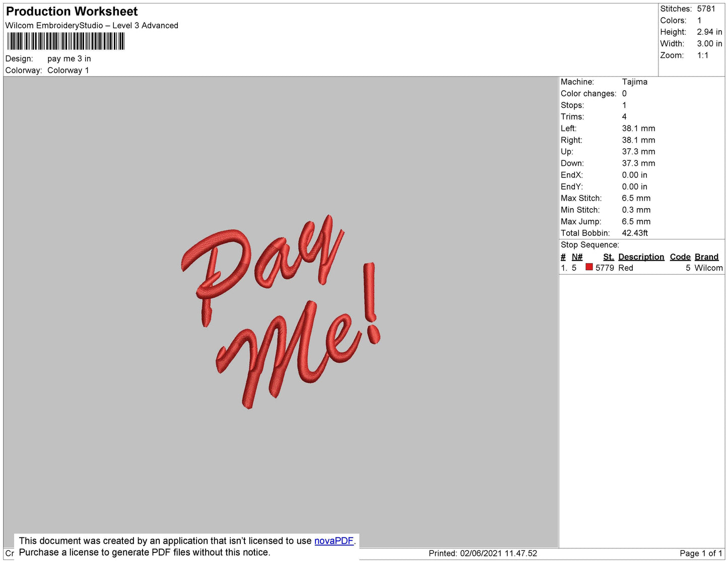728x563 pixels.
Task: Select the Trims value 4
Action: click(624, 117)
